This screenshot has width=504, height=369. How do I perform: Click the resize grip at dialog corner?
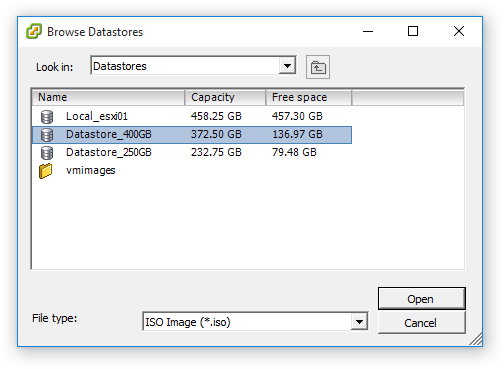476,339
